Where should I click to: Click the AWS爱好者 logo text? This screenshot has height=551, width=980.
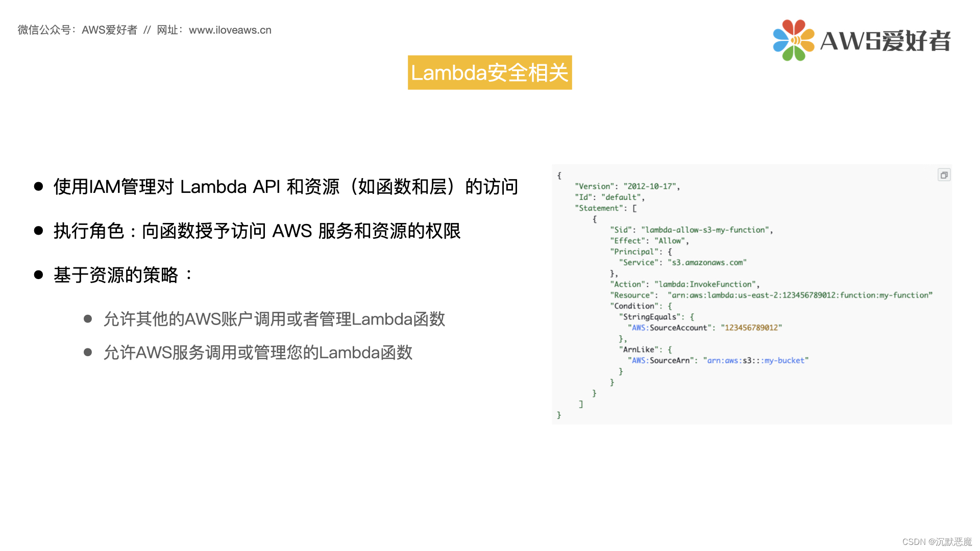885,41
